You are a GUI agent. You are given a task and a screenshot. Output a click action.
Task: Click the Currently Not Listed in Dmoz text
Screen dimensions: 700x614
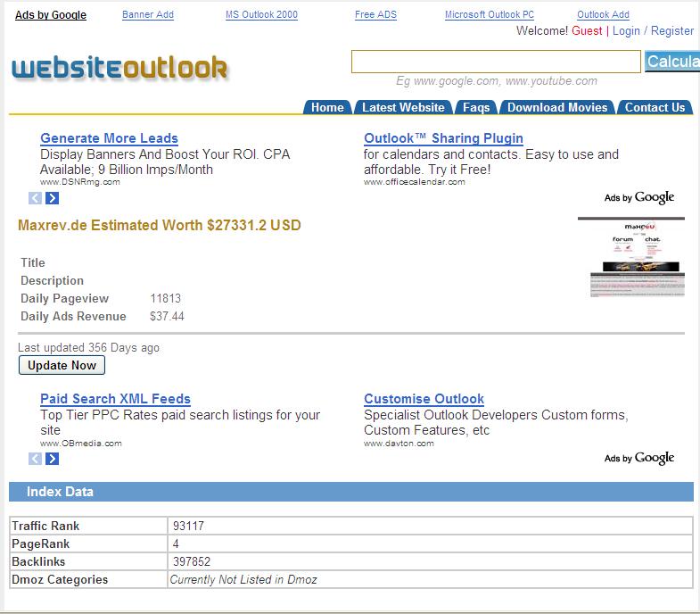click(243, 579)
